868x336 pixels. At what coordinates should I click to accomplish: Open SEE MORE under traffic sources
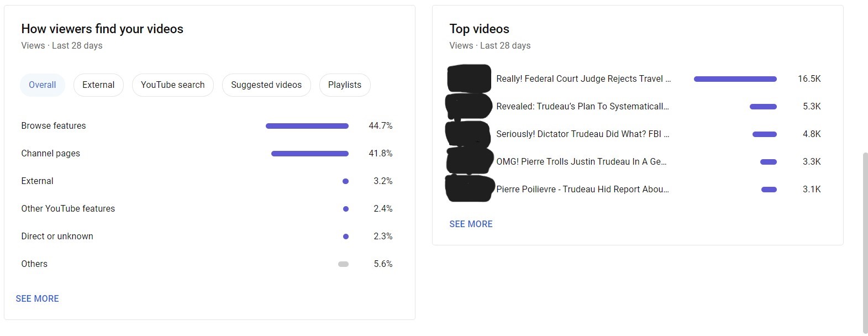(x=38, y=299)
